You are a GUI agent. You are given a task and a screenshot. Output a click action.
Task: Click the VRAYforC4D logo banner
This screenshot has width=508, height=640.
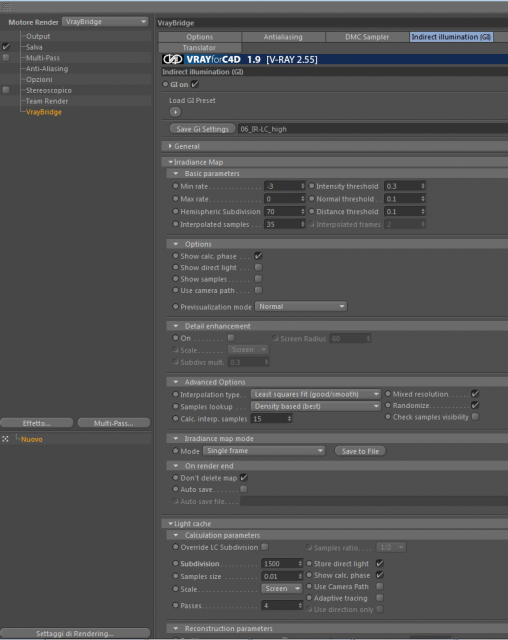point(334,60)
